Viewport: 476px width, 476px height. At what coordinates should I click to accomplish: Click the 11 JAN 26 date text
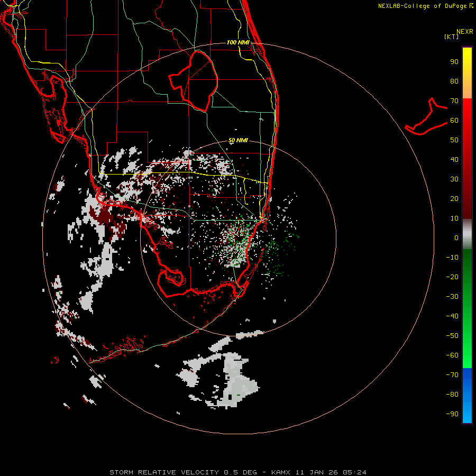coord(316,472)
